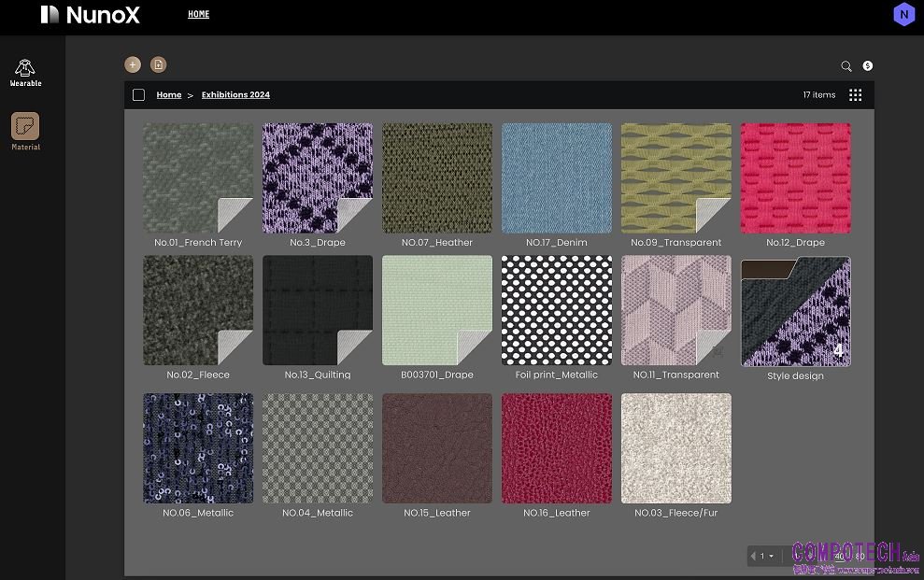Select the No.12_Drape pink fabric thumbnail
The width and height of the screenshot is (924, 580).
coord(795,178)
